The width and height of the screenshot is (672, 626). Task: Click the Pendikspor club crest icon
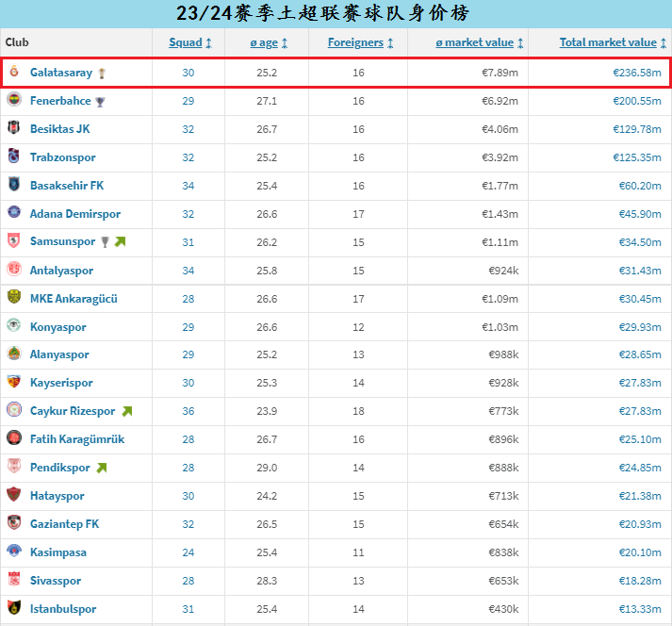pos(14,466)
